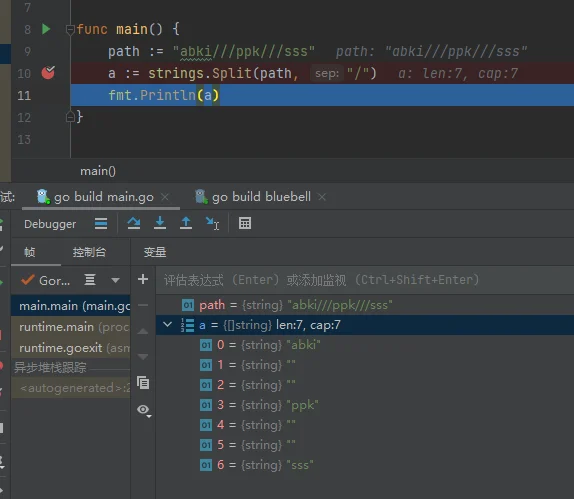Image resolution: width=574 pixels, height=499 pixels.
Task: Open the goroutine selector dropdown arrow
Action: [115, 280]
